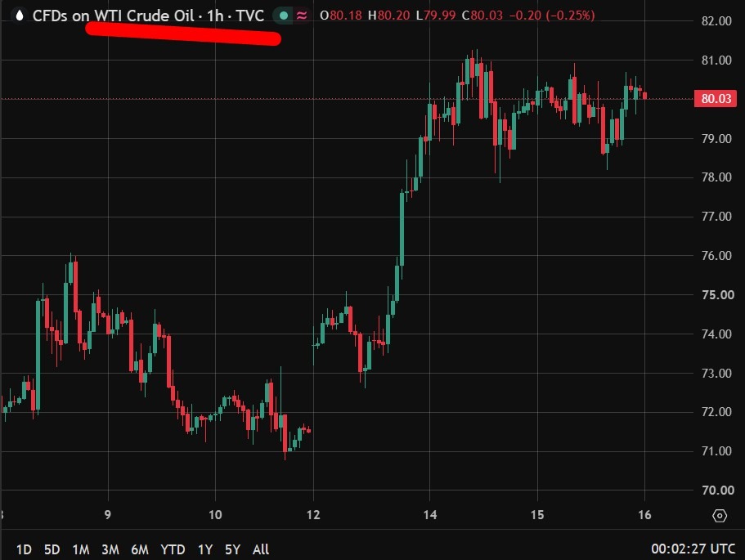Open chart settings hexagon icon
745x560 pixels.
(720, 515)
